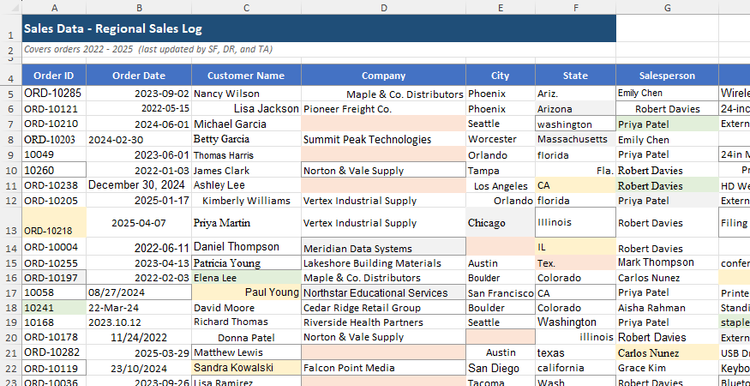750x386 pixels.
Task: Select column D header
Action: (x=383, y=7)
